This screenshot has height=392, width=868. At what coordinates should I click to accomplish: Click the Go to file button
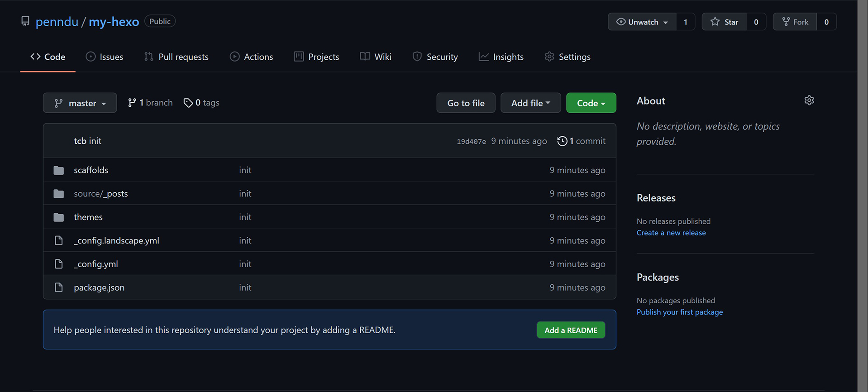[466, 103]
